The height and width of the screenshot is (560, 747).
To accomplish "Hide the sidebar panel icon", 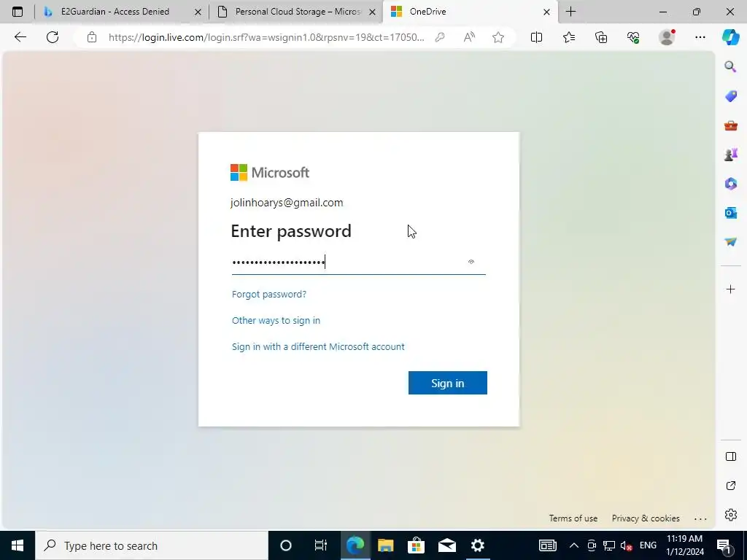I will [x=730, y=456].
